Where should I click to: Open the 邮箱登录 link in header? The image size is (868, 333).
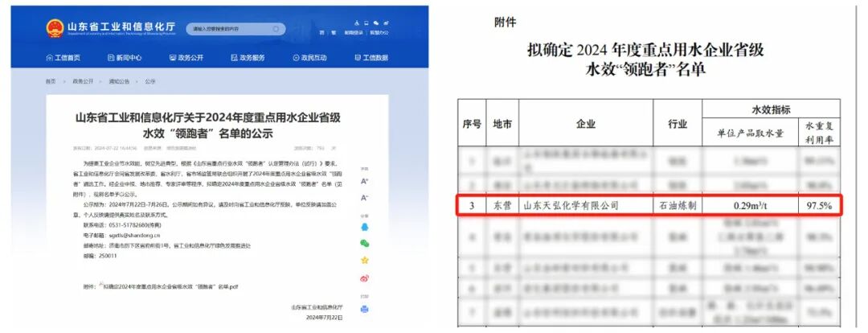coord(354,33)
